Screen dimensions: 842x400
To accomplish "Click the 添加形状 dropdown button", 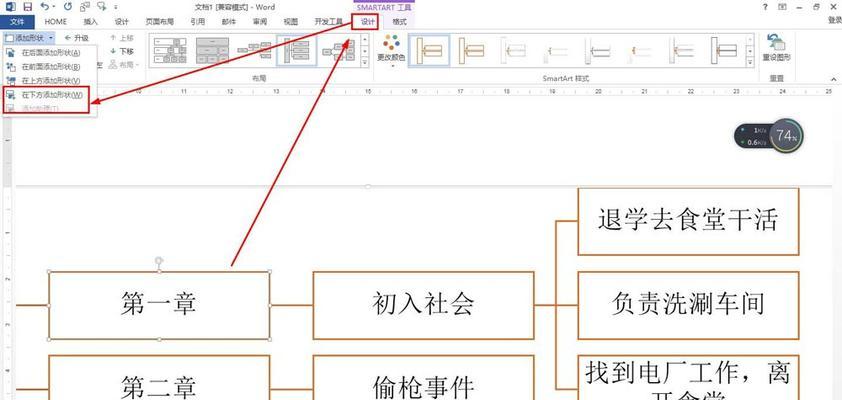I will coord(29,38).
